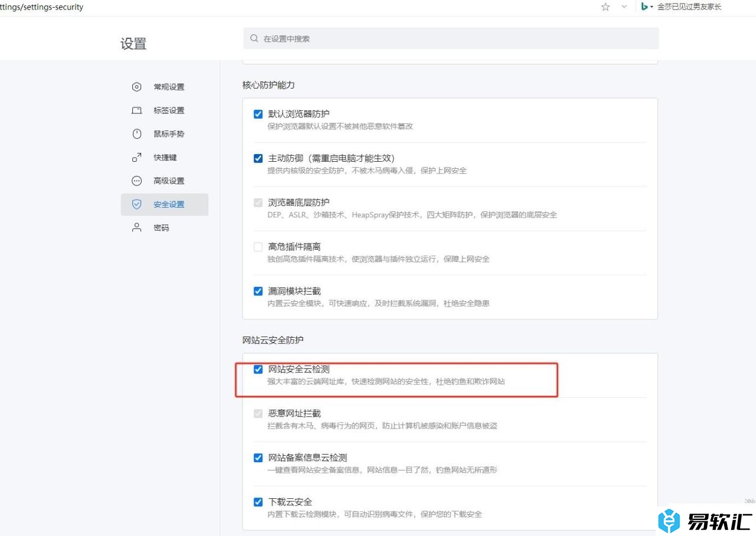Image resolution: width=756 pixels, height=536 pixels.
Task: Enable 高危插件隔离 checkbox
Action: [x=258, y=247]
